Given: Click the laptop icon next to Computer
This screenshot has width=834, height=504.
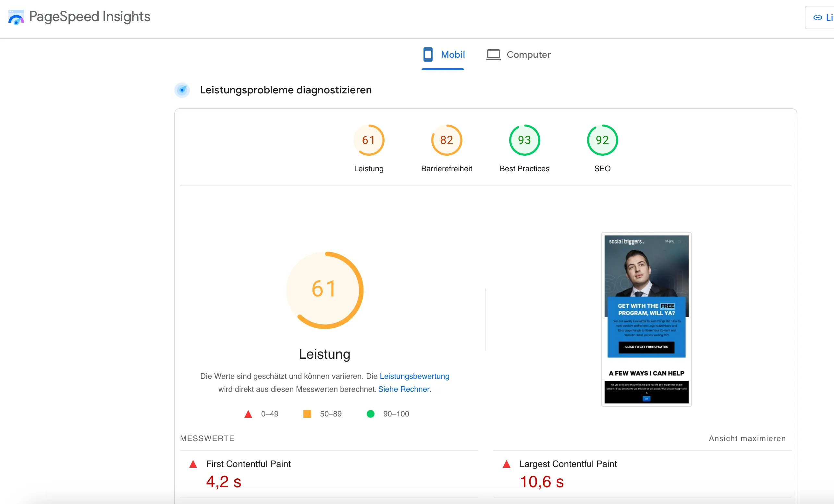Looking at the screenshot, I should [494, 54].
